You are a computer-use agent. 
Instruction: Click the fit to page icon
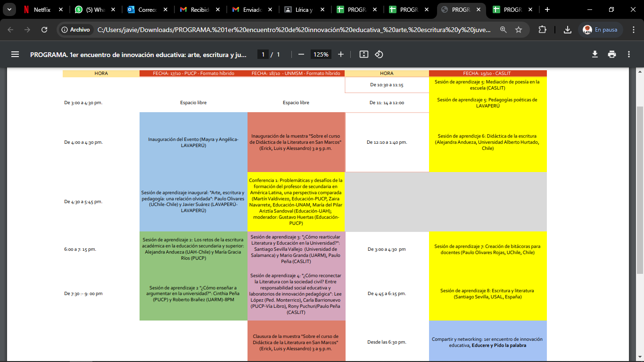point(363,54)
